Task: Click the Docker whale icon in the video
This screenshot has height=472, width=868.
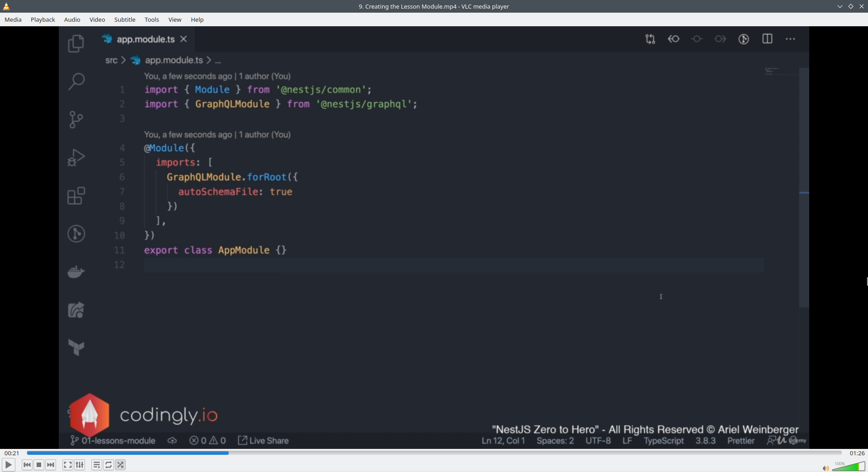Action: coord(76,272)
